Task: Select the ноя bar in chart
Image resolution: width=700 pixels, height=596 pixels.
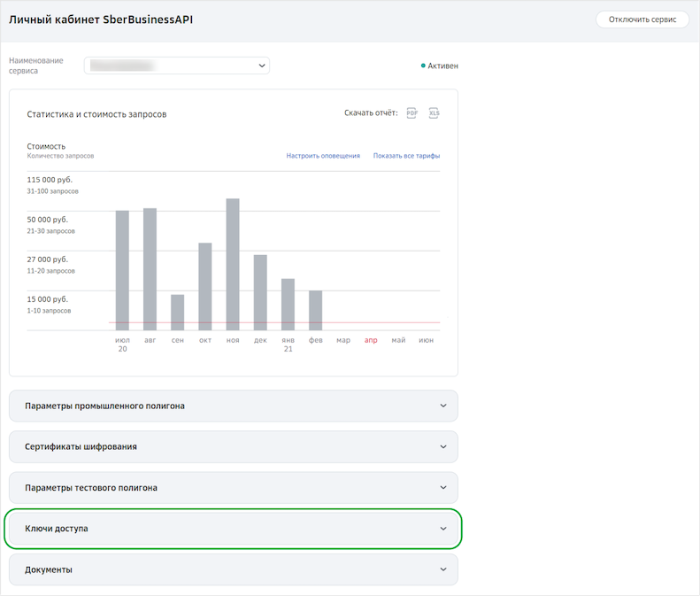Action: (x=233, y=265)
